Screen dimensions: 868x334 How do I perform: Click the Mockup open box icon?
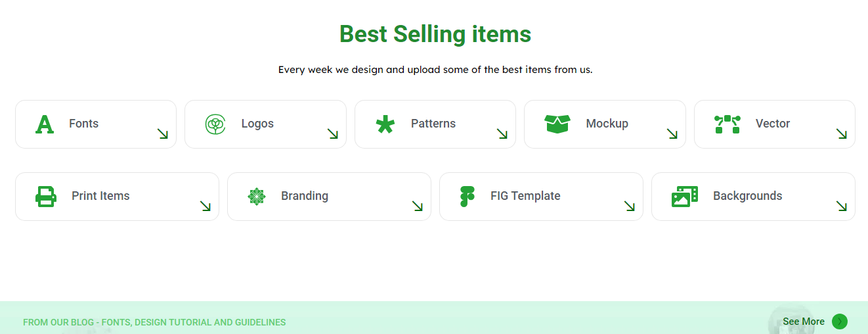point(557,124)
